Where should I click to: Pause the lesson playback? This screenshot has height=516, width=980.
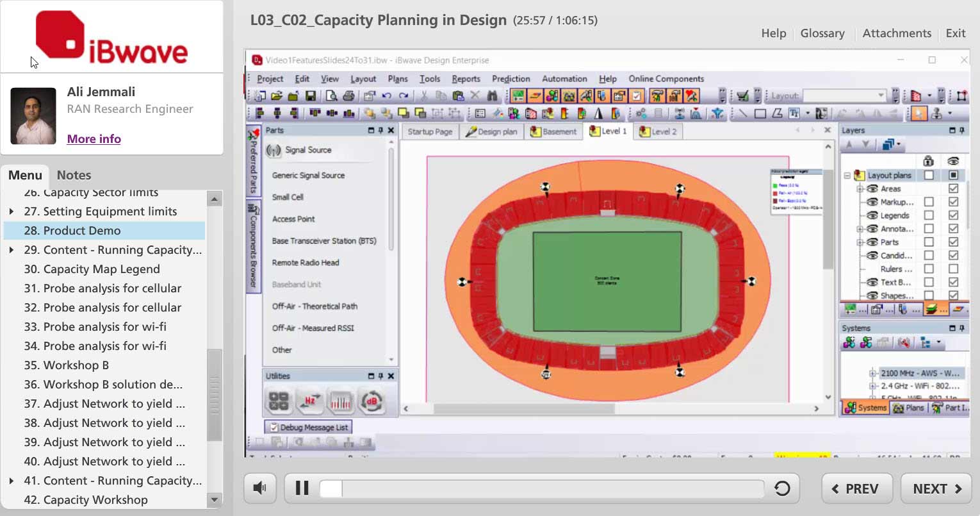pyautogui.click(x=302, y=488)
